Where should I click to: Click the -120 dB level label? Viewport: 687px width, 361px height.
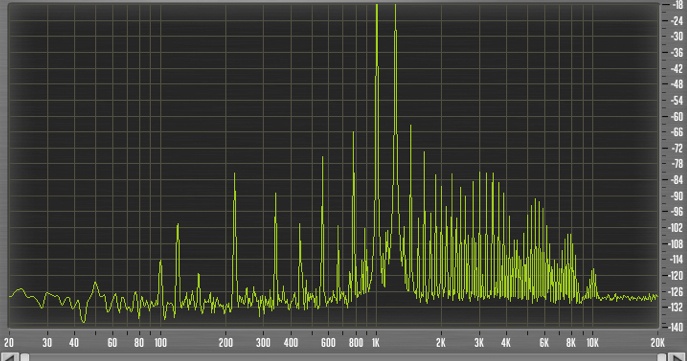click(676, 276)
